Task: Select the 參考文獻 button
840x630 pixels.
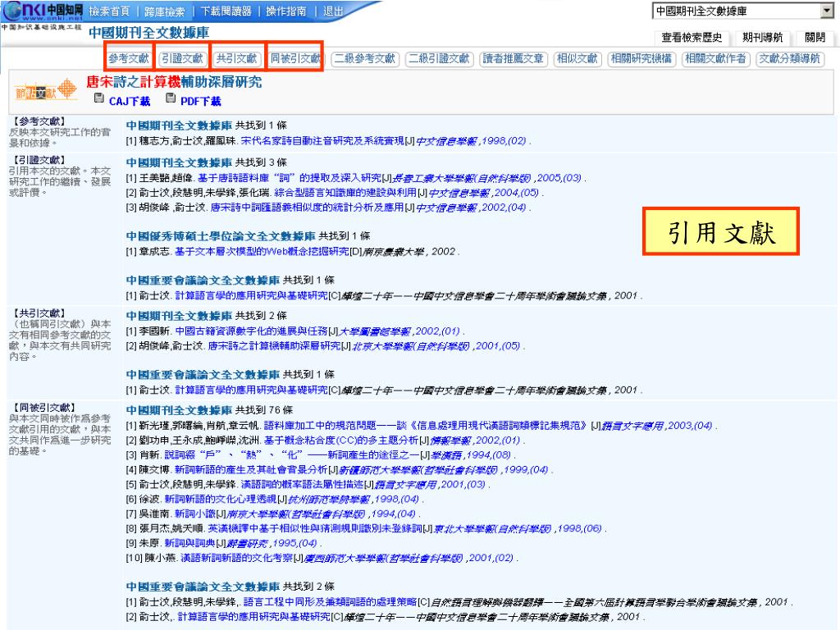Action: 129,58
